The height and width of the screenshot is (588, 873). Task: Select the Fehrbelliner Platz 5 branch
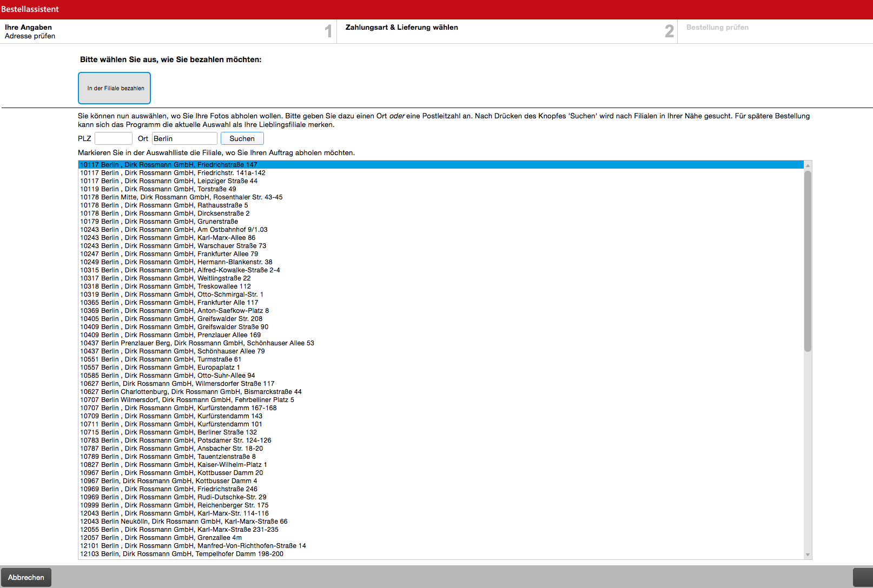coord(441,400)
